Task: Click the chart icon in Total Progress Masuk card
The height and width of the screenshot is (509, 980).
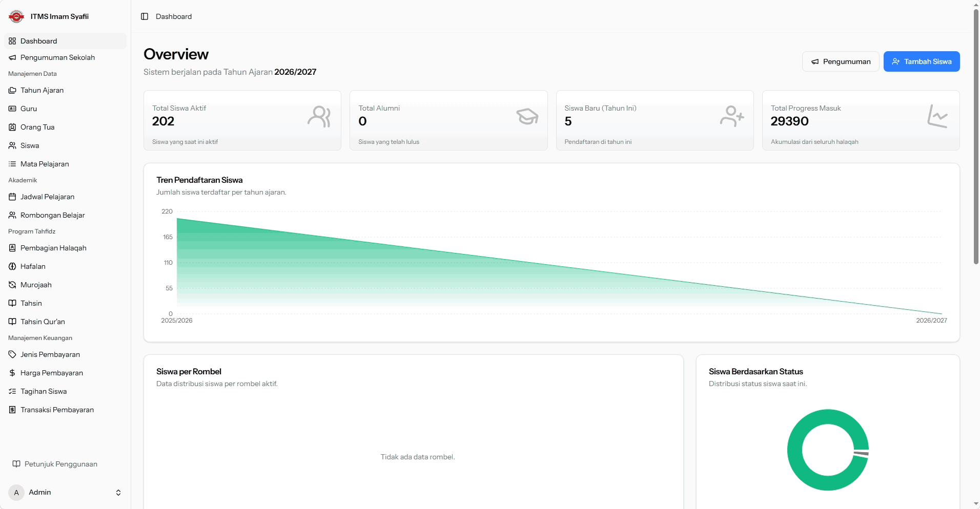Action: pyautogui.click(x=937, y=116)
